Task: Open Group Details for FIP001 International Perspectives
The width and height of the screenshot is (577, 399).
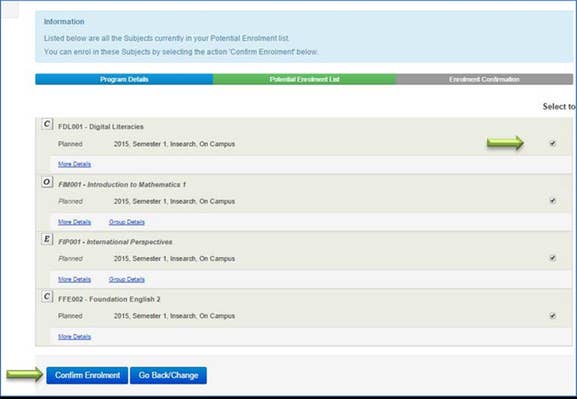Action: [127, 279]
